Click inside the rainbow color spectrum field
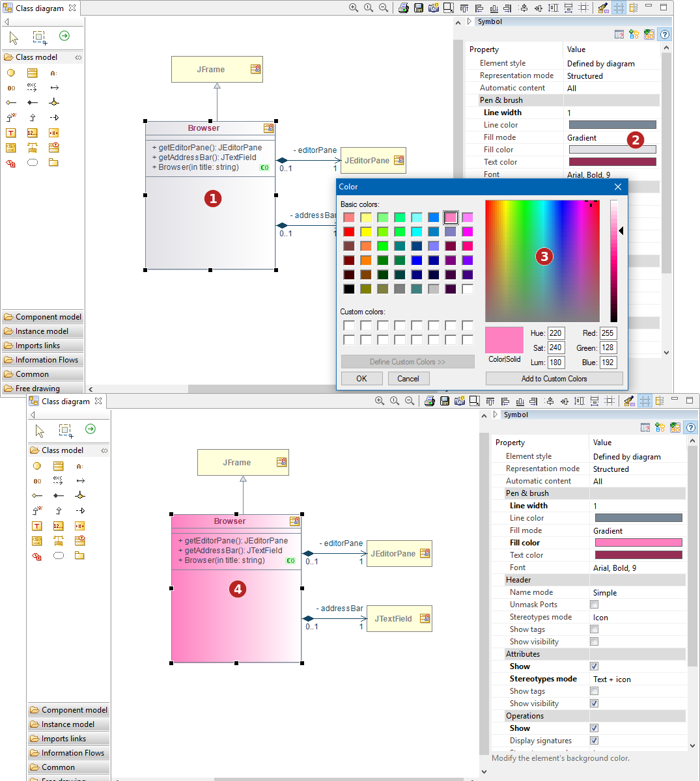The height and width of the screenshot is (781, 700). pyautogui.click(x=542, y=261)
